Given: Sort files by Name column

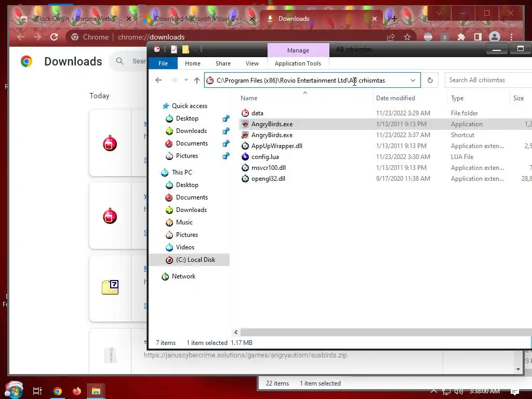Looking at the screenshot, I should point(249,98).
